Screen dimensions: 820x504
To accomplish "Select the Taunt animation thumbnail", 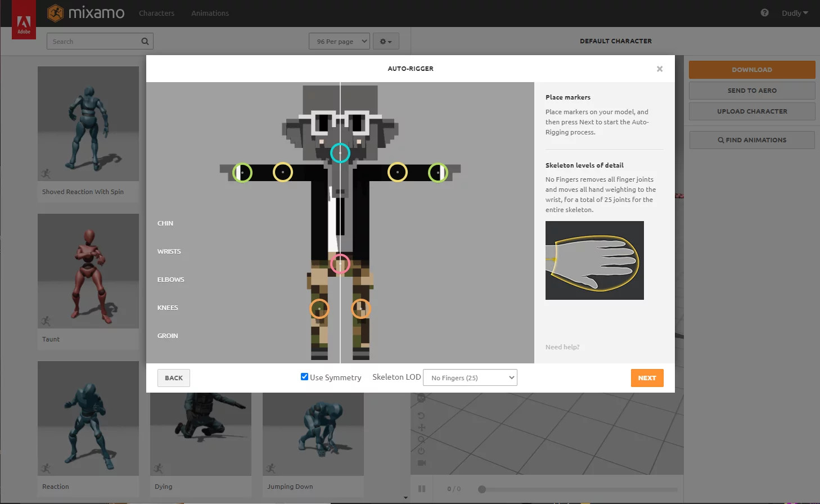I will click(88, 271).
